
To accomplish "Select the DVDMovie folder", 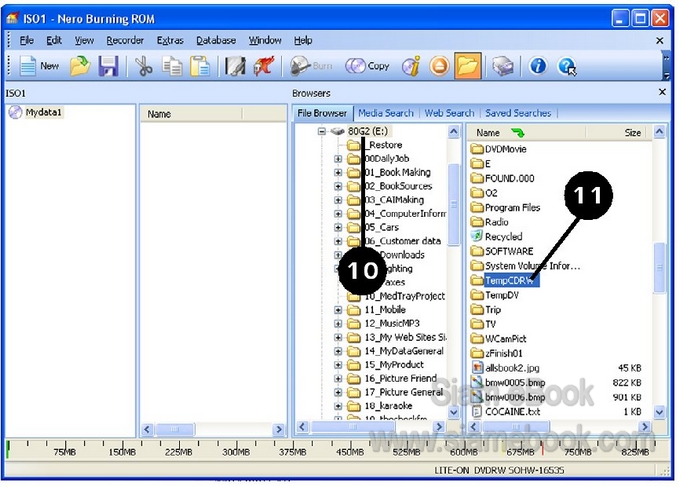I will tap(499, 149).
